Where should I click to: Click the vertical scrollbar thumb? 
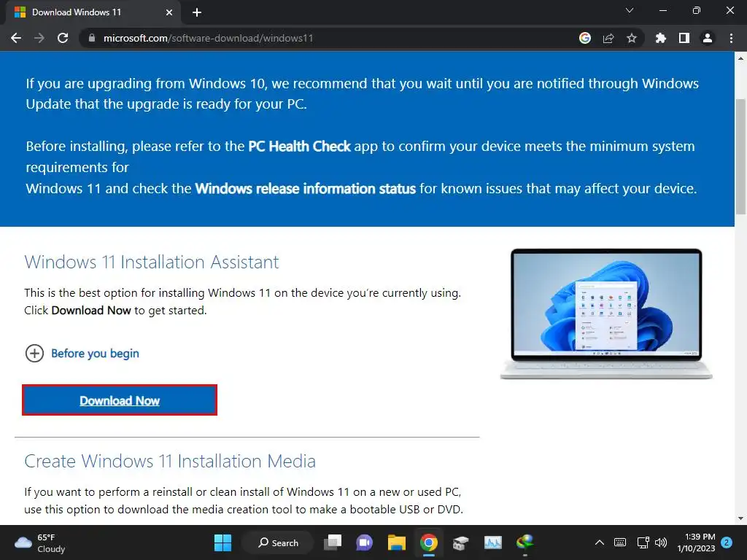(740, 156)
